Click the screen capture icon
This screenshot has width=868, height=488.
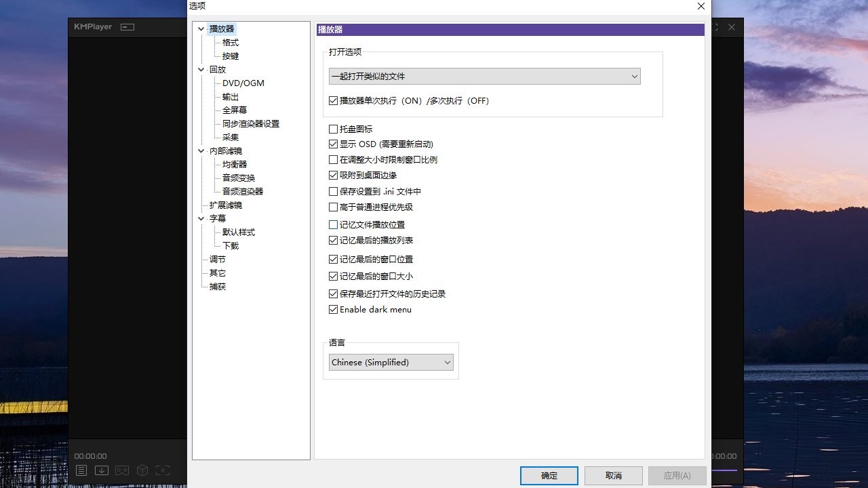click(162, 470)
